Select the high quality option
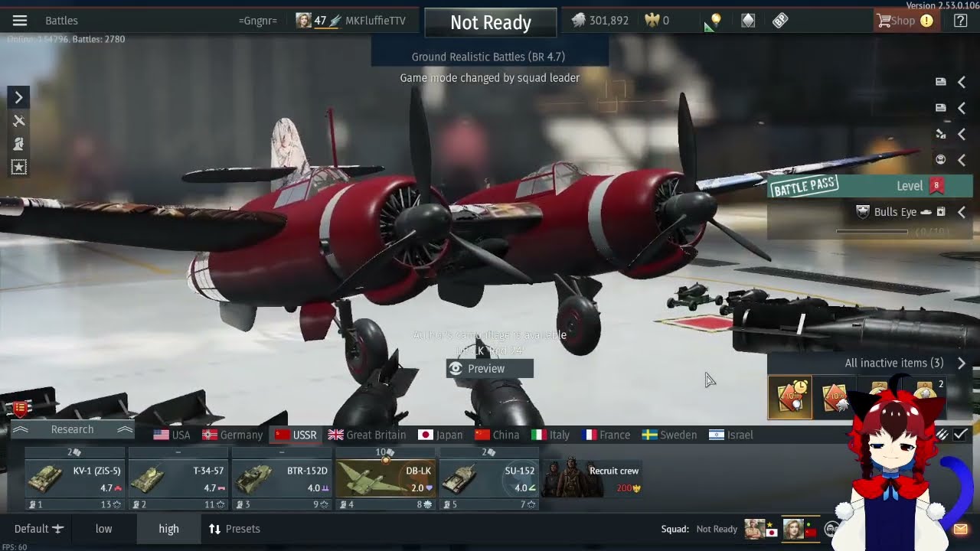 click(x=168, y=529)
